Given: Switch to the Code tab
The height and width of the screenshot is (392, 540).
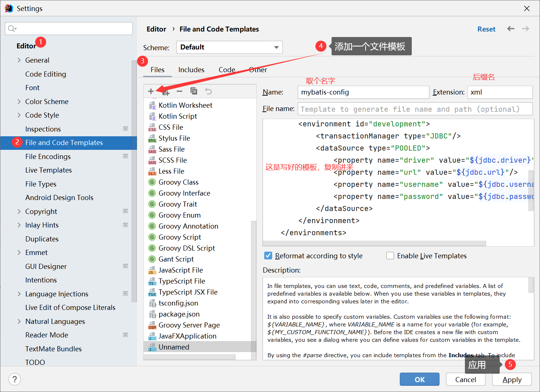Looking at the screenshot, I should point(227,70).
